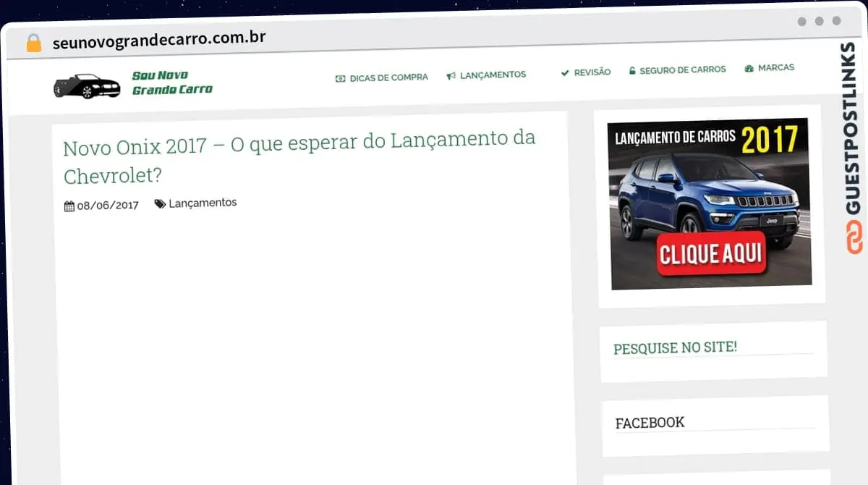Screen dimensions: 868x485
Task: Click the calendar icon by post date
Action: coord(69,206)
